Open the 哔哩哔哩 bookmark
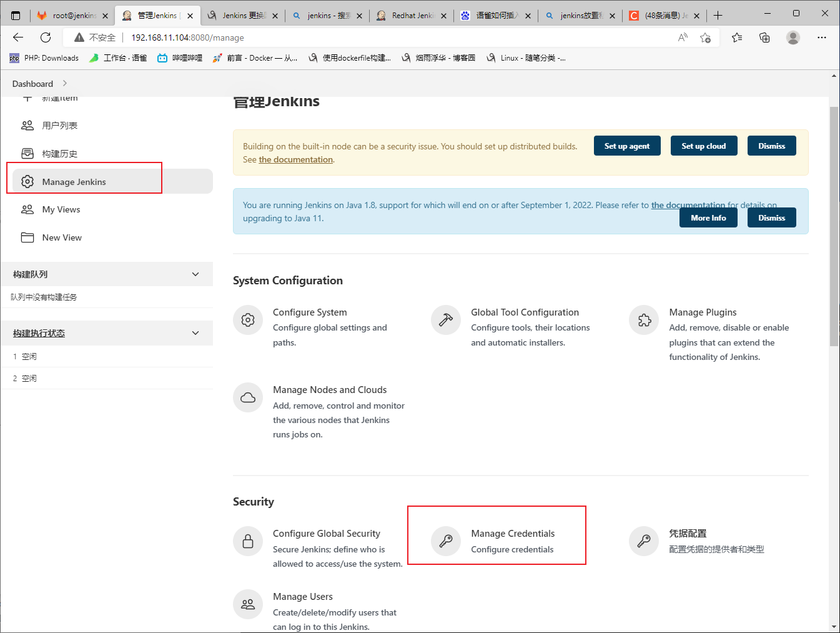 point(180,58)
